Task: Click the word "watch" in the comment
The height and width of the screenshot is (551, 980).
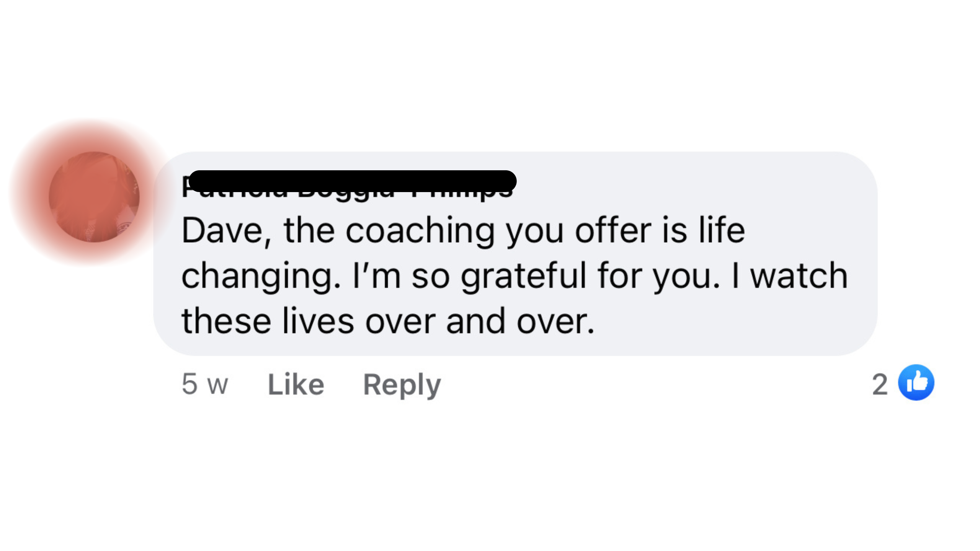Action: [x=799, y=275]
